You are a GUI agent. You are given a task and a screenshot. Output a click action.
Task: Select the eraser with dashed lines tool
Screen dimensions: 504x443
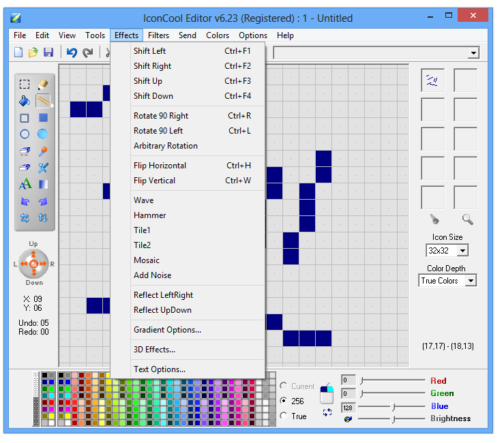[x=25, y=151]
